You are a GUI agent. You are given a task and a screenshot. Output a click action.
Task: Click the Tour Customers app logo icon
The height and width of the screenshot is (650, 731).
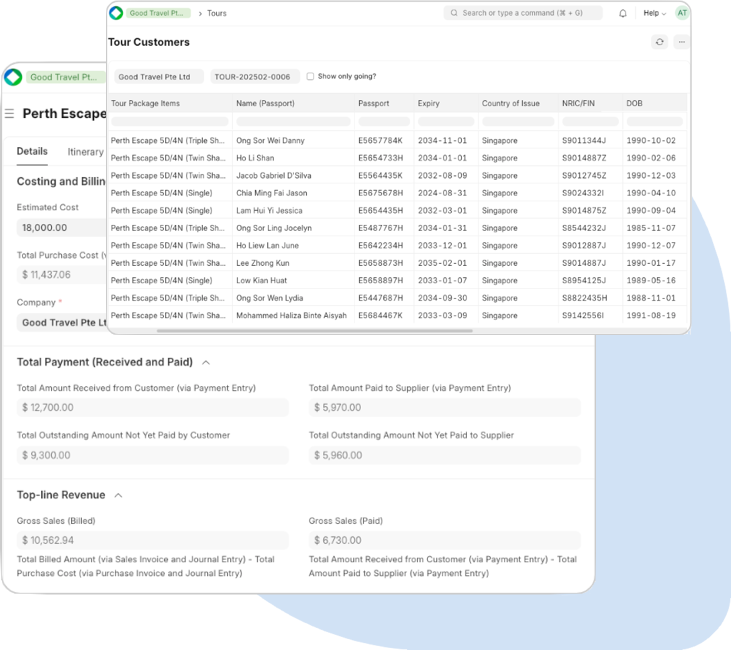[x=116, y=13]
